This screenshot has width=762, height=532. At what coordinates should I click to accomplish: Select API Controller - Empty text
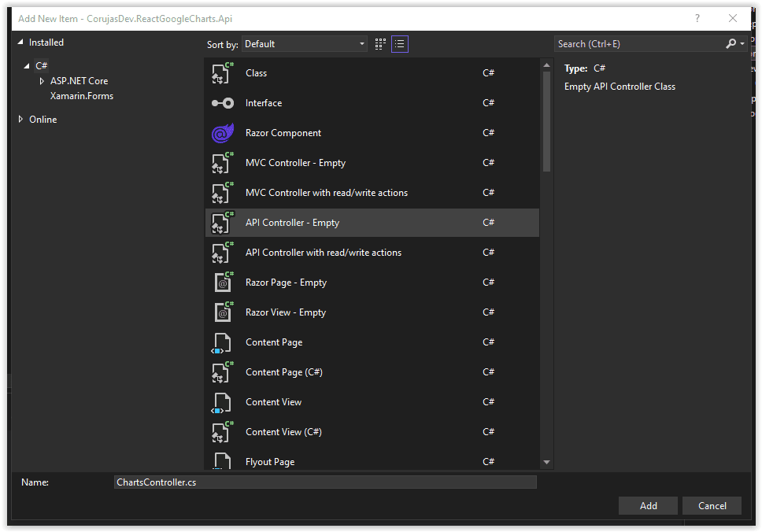click(x=293, y=223)
